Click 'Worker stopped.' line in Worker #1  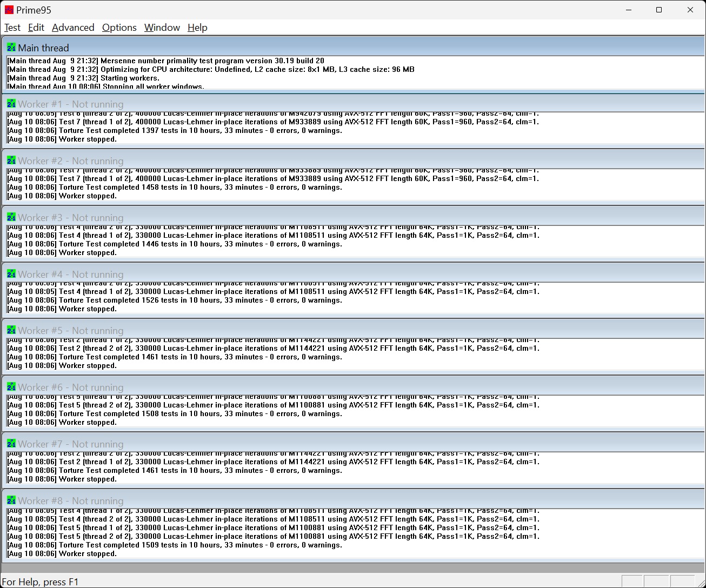[62, 139]
